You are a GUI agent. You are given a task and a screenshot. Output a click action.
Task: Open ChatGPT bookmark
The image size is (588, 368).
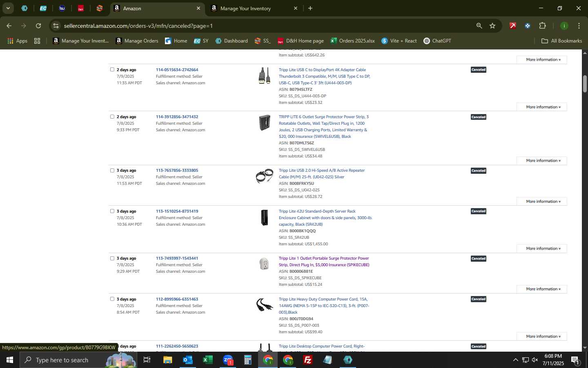(437, 41)
